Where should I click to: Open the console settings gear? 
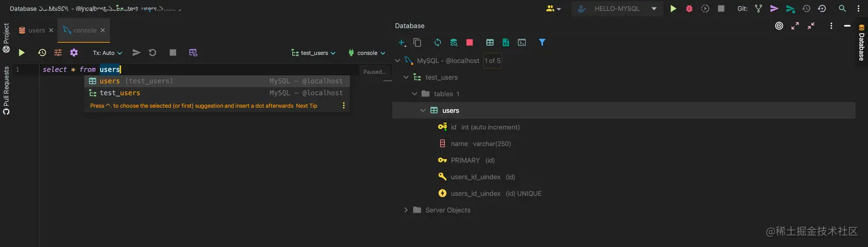[x=74, y=53]
